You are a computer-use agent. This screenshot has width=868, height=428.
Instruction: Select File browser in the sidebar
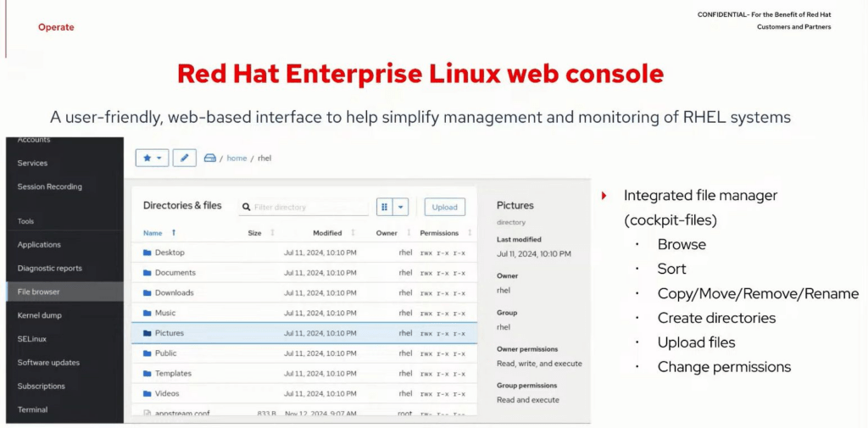(64, 292)
